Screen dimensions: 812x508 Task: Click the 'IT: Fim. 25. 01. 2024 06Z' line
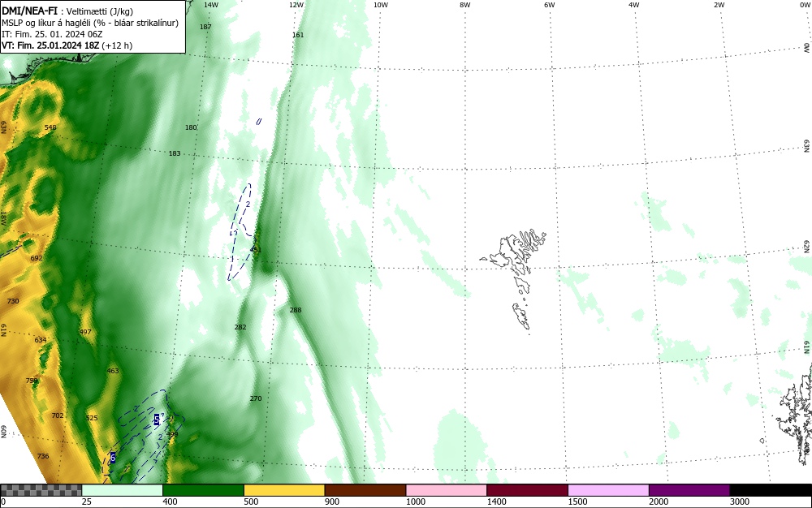pos(52,34)
